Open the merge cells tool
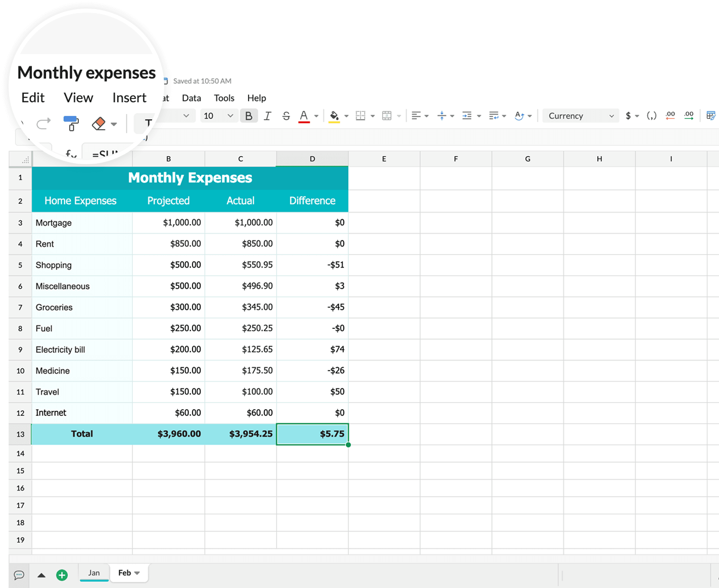 coord(387,116)
